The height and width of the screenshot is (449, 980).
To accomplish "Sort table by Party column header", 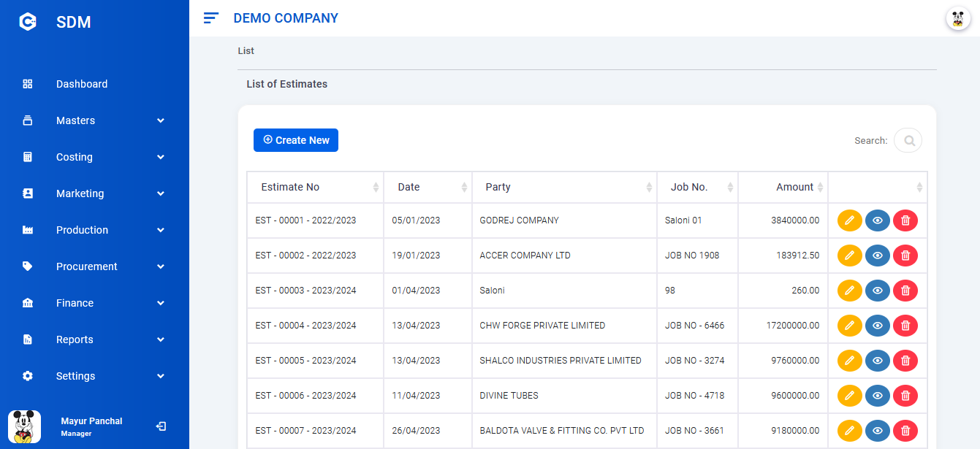I will 564,188.
